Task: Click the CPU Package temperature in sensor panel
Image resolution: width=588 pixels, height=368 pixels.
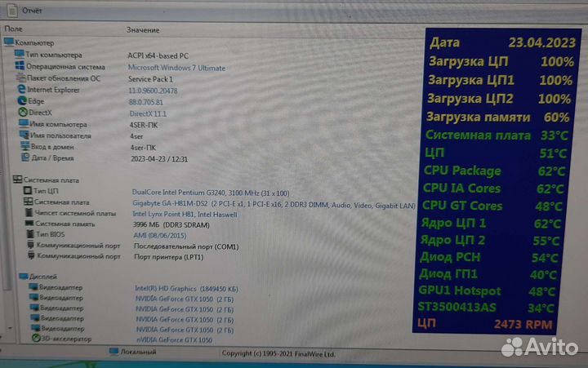Action: coord(494,171)
